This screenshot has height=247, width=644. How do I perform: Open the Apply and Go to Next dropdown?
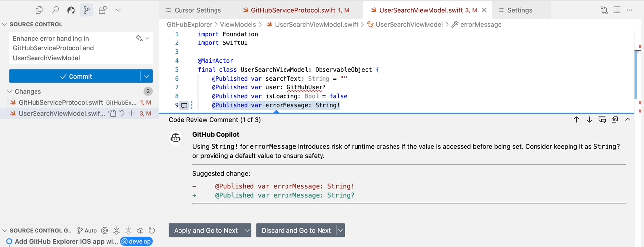click(248, 230)
